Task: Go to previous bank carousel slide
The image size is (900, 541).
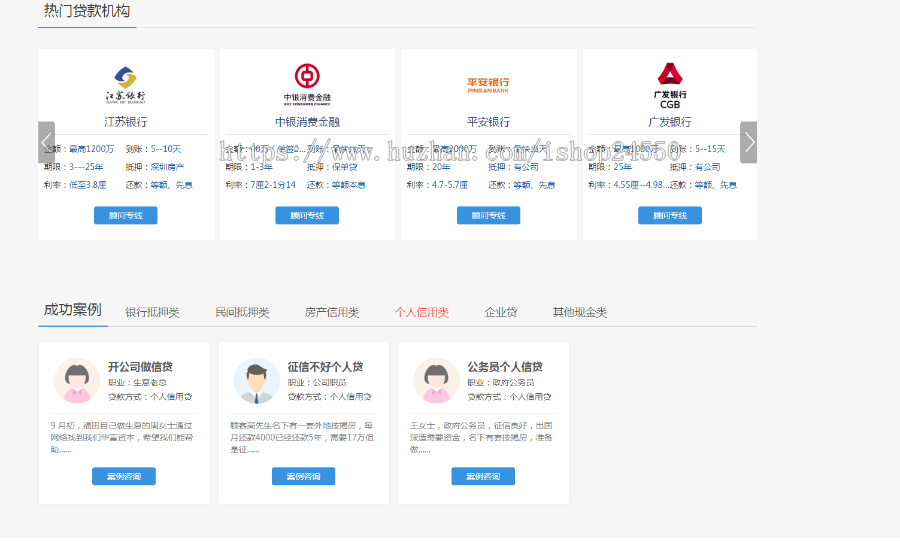Action: 46,142
